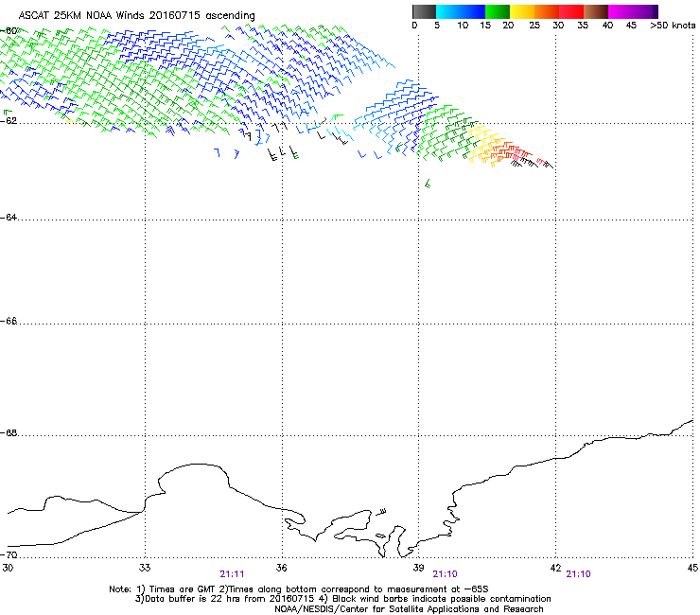700x615 pixels.
Task: Click the legend '45' scale label under the color bar
Action: tap(631, 26)
